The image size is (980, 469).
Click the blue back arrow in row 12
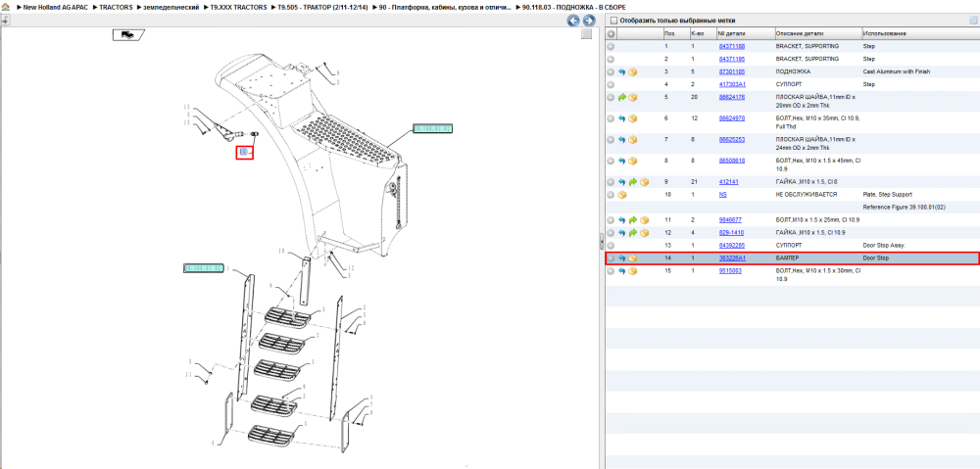click(622, 232)
